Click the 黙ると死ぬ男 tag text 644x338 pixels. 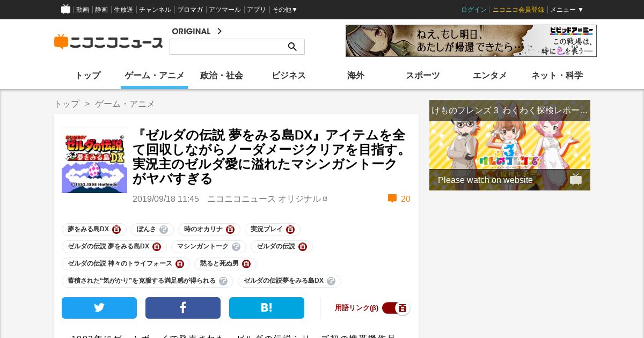(219, 264)
